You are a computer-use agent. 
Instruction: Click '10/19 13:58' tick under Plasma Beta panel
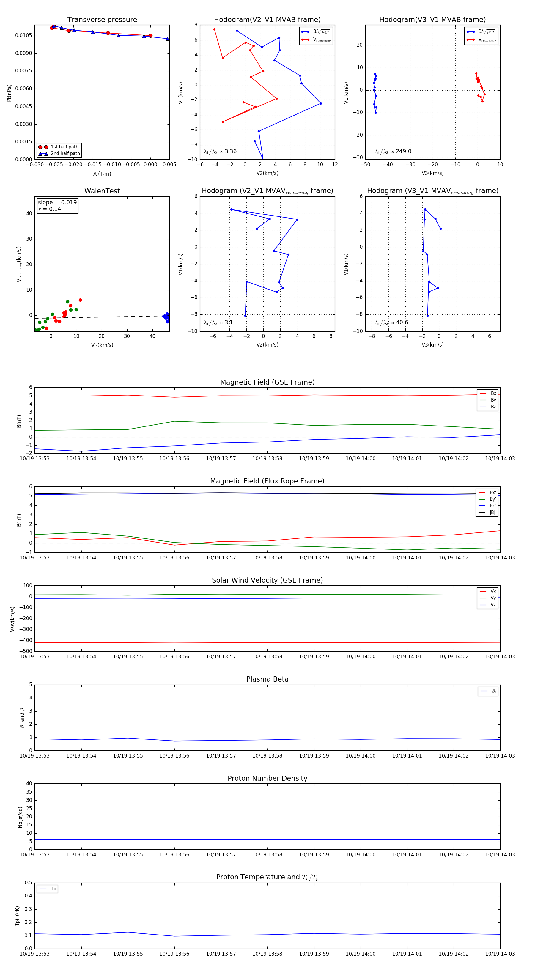pyautogui.click(x=267, y=755)
